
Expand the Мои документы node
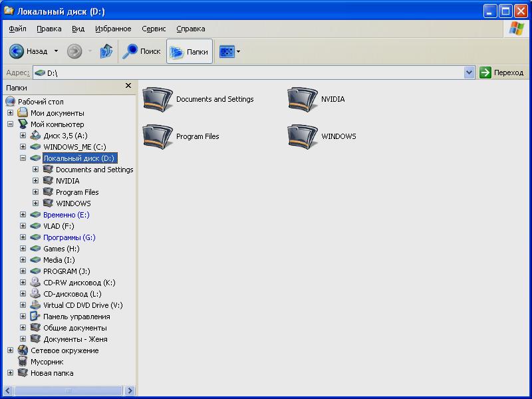pyautogui.click(x=10, y=112)
